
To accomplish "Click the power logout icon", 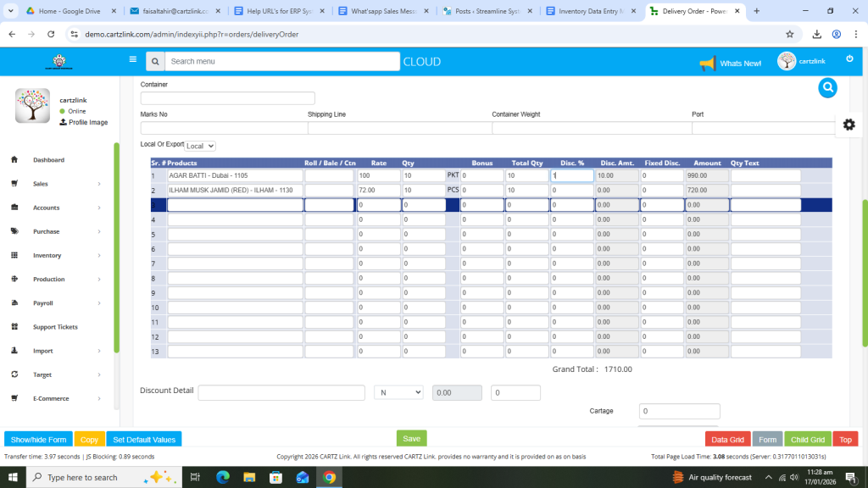I will click(x=849, y=58).
